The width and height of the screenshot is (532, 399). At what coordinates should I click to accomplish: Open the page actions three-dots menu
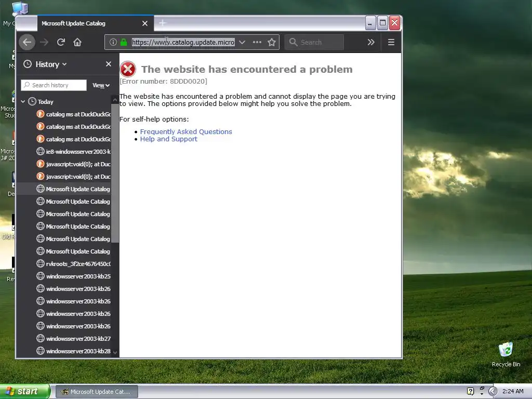pyautogui.click(x=257, y=42)
